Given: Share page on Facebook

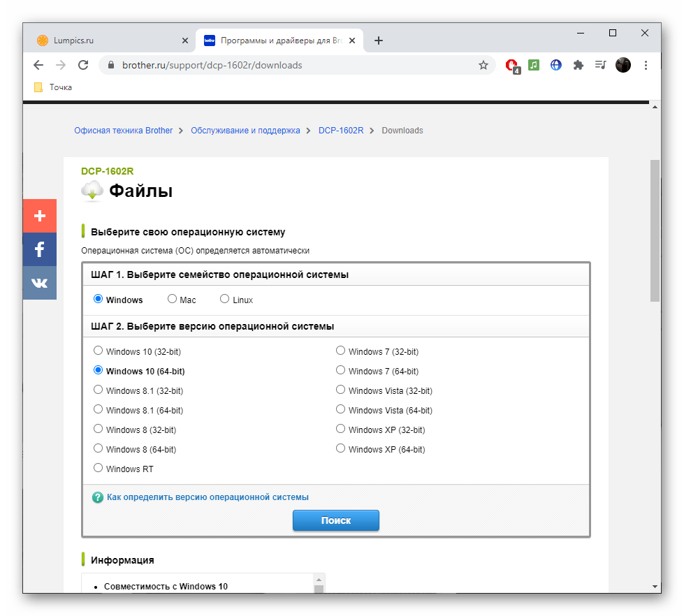Looking at the screenshot, I should click(x=40, y=249).
